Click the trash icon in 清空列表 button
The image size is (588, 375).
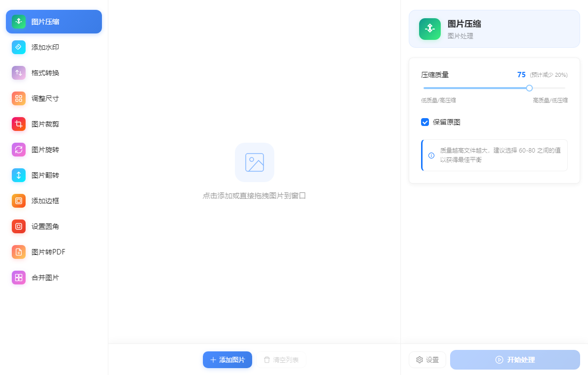click(x=266, y=360)
